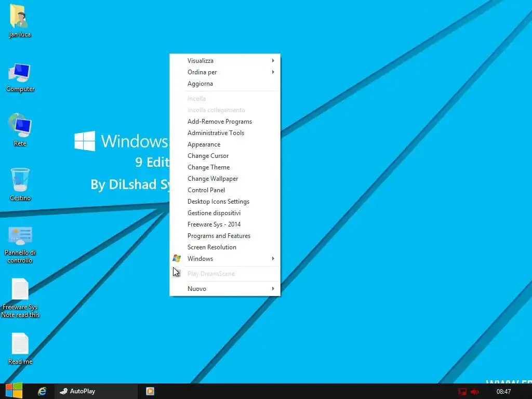Select Change Wallpaper menu entry
Screen dimensions: 532x399
tap(225, 179)
